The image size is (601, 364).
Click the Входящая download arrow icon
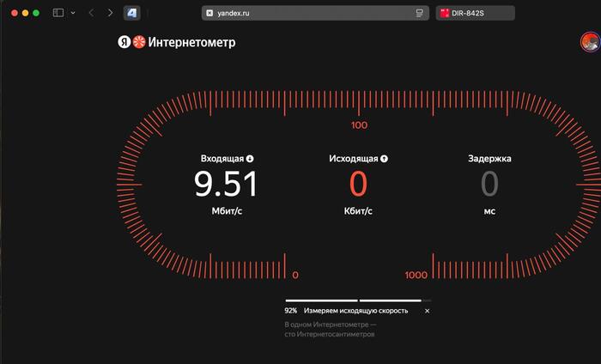pos(250,159)
